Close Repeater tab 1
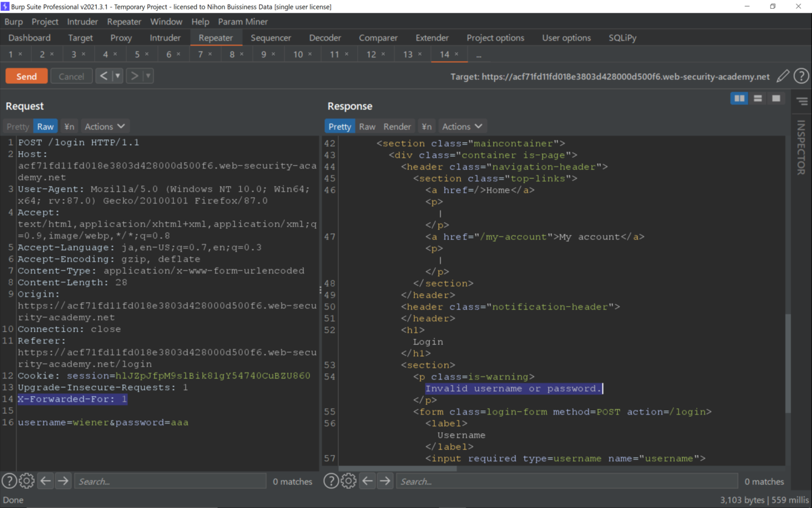This screenshot has height=508, width=812. (20, 54)
